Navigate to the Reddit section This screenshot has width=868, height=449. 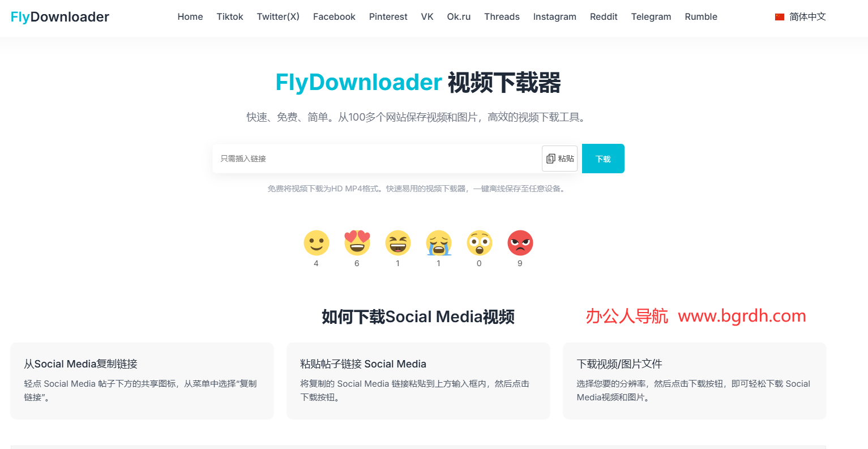604,16
